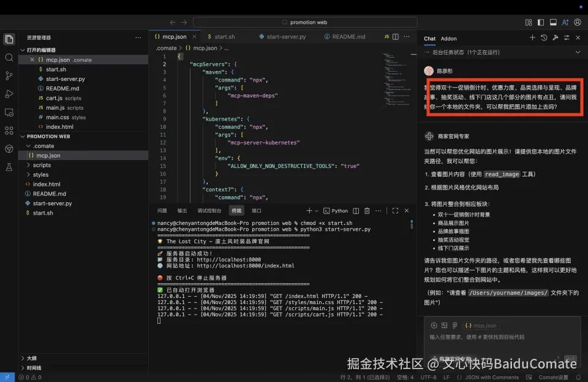Click the remote window status icon
This screenshot has height=382, width=588.
[x=7, y=377]
